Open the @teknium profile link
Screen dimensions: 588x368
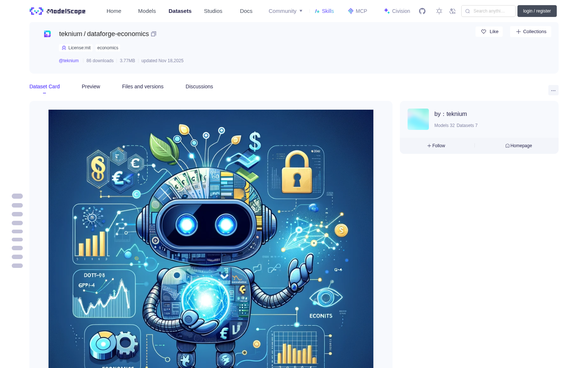pos(69,61)
